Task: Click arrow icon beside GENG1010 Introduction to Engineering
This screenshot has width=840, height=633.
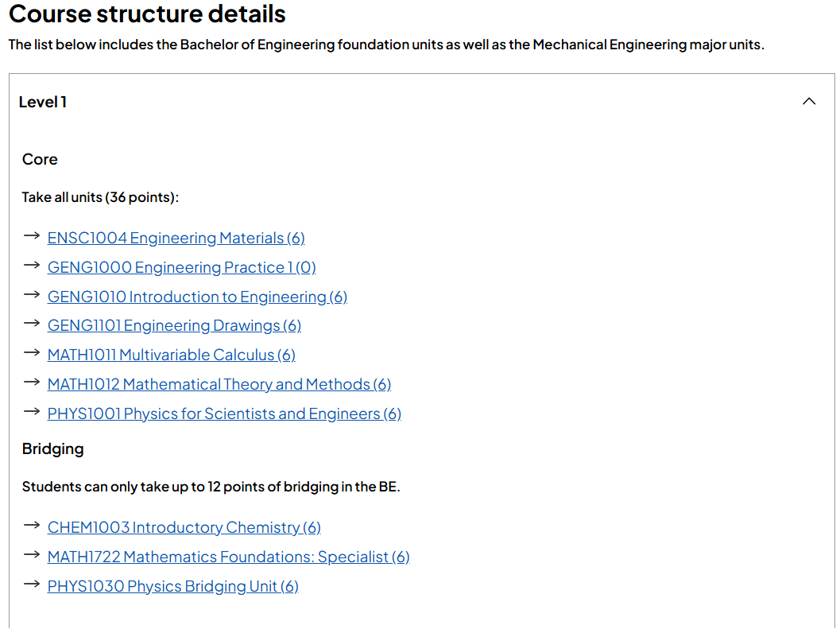Action: click(32, 295)
